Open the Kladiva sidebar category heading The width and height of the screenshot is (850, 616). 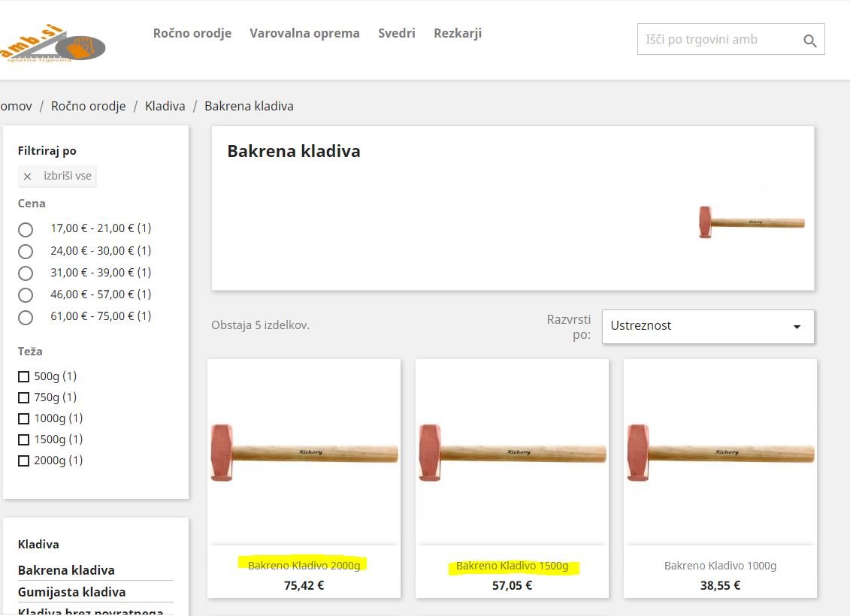pos(38,545)
